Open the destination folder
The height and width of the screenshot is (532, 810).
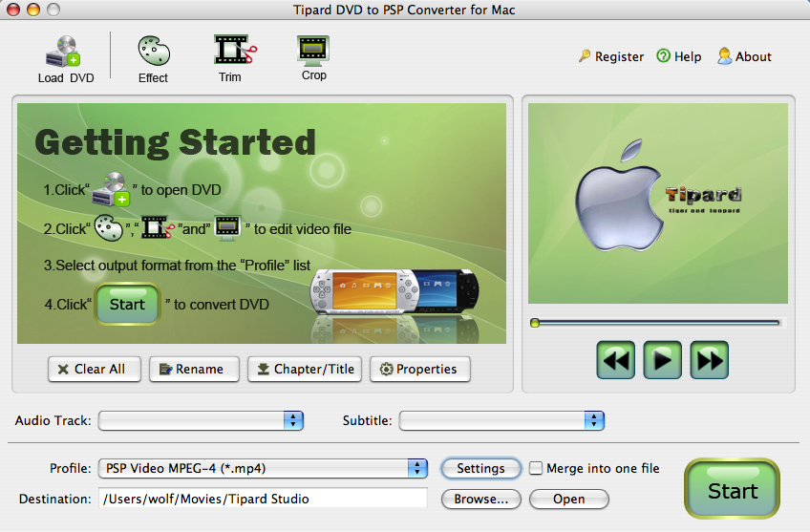click(x=569, y=499)
